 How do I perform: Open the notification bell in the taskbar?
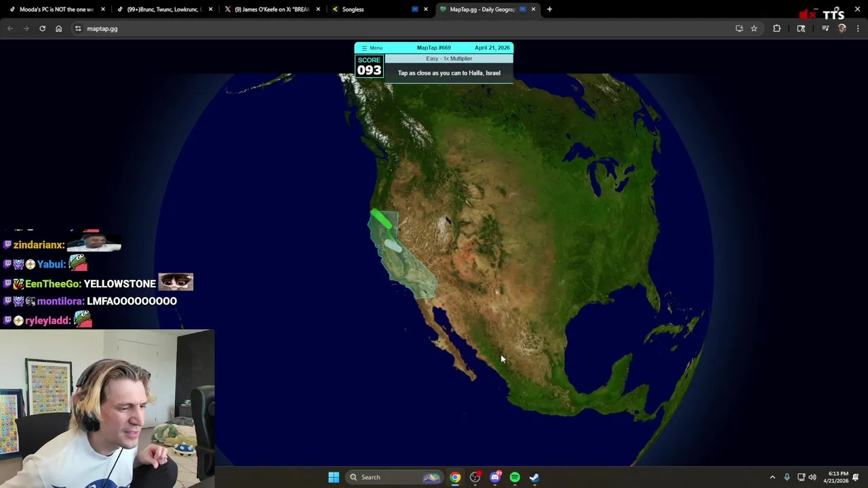856,477
